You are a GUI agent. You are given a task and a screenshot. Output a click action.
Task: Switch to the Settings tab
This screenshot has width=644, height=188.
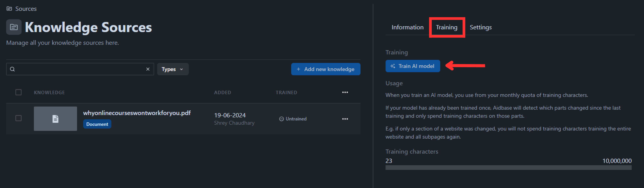[480, 27]
